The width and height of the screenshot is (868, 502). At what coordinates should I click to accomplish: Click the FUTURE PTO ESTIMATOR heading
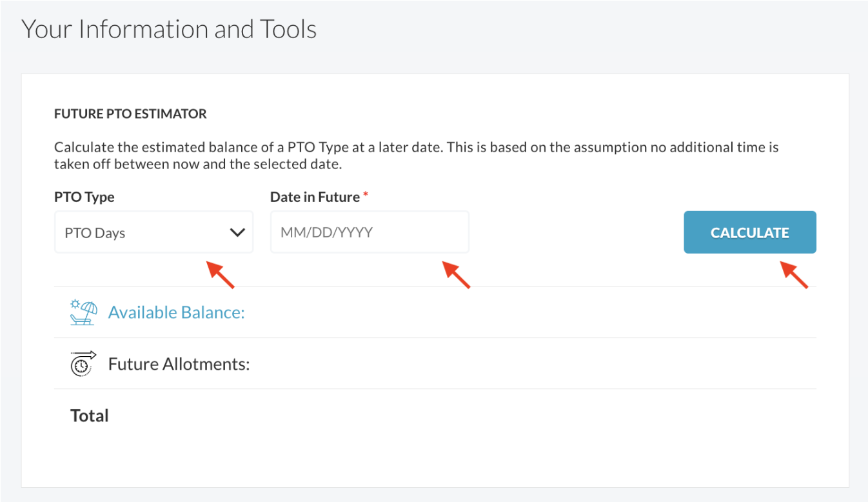point(130,114)
